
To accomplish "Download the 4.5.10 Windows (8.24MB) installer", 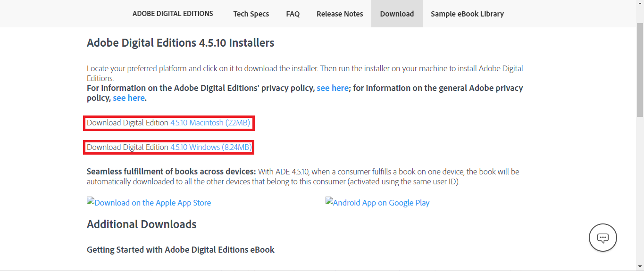I will pos(211,147).
